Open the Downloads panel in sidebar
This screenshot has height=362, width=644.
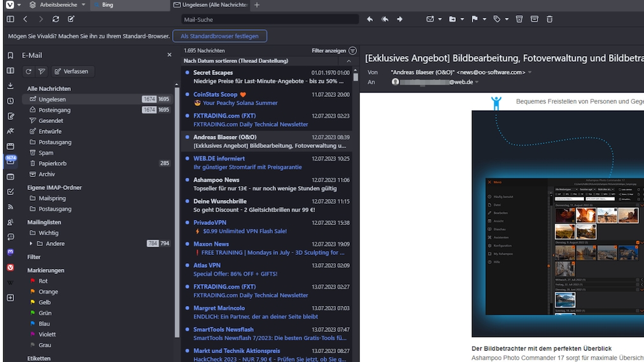click(x=10, y=85)
